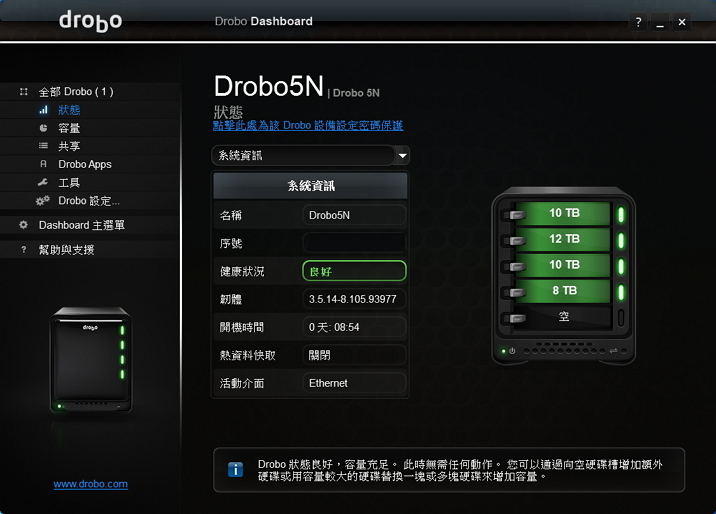Click the password protection link under 狀態
Image resolution: width=716 pixels, height=514 pixels.
(x=308, y=126)
